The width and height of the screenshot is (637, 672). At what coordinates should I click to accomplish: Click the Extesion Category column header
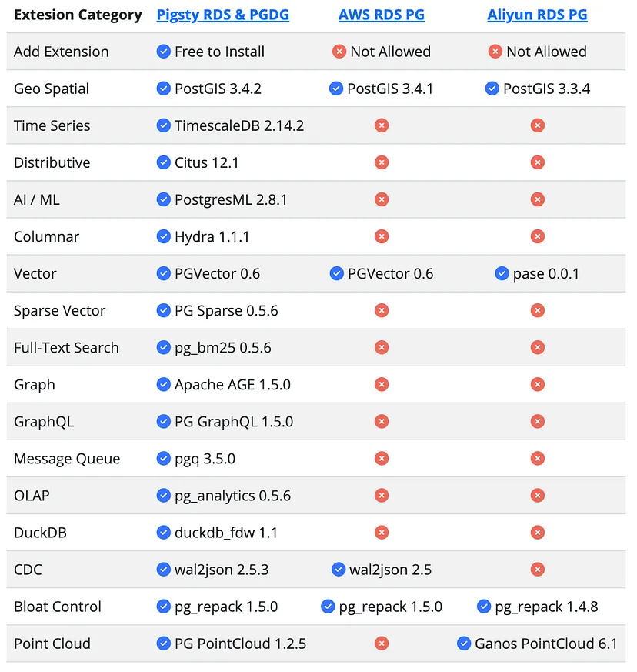click(78, 15)
